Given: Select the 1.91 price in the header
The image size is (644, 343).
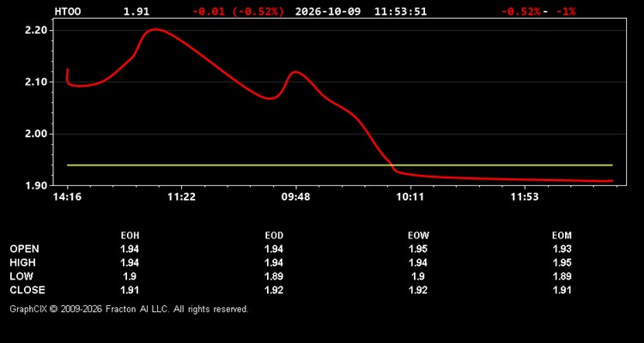Looking at the screenshot, I should 137,11.
